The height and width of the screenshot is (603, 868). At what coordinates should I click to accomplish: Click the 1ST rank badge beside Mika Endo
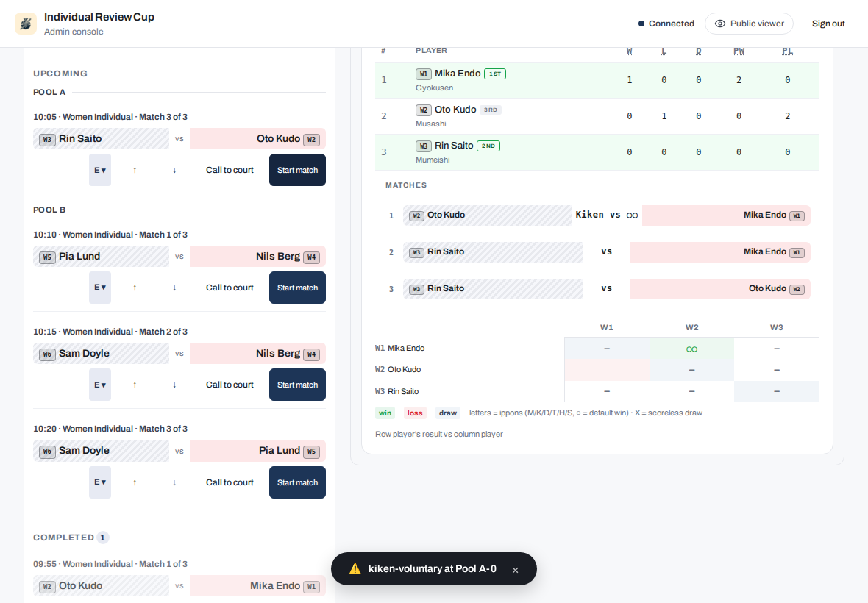(495, 74)
